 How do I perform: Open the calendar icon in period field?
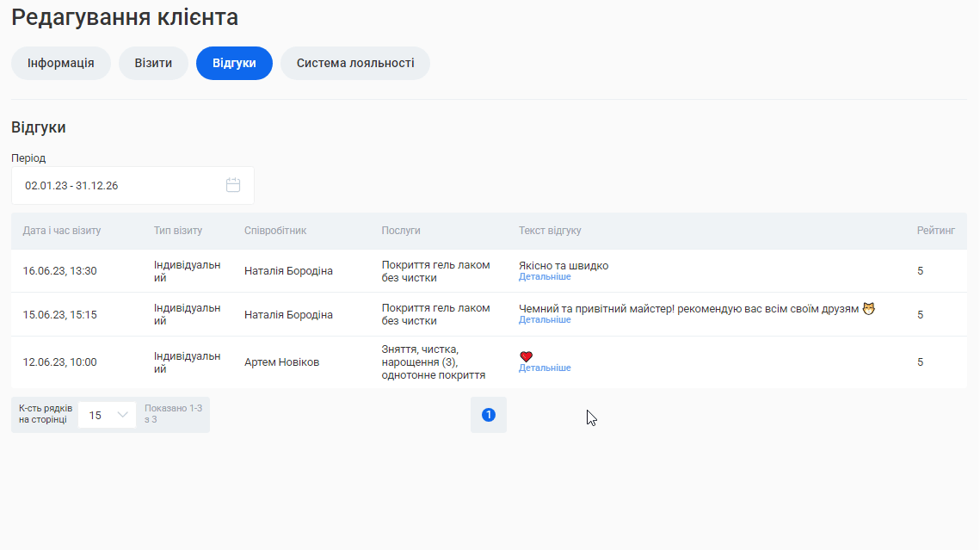(x=232, y=185)
